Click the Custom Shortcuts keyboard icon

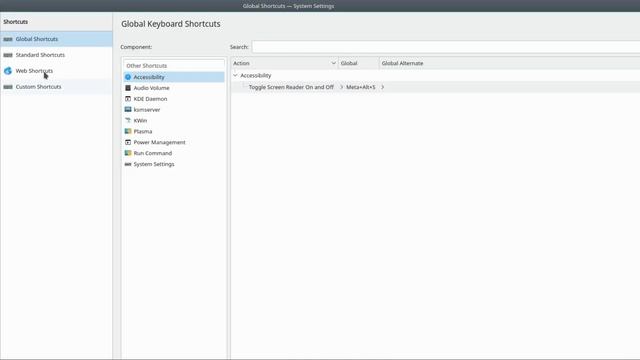click(x=8, y=87)
